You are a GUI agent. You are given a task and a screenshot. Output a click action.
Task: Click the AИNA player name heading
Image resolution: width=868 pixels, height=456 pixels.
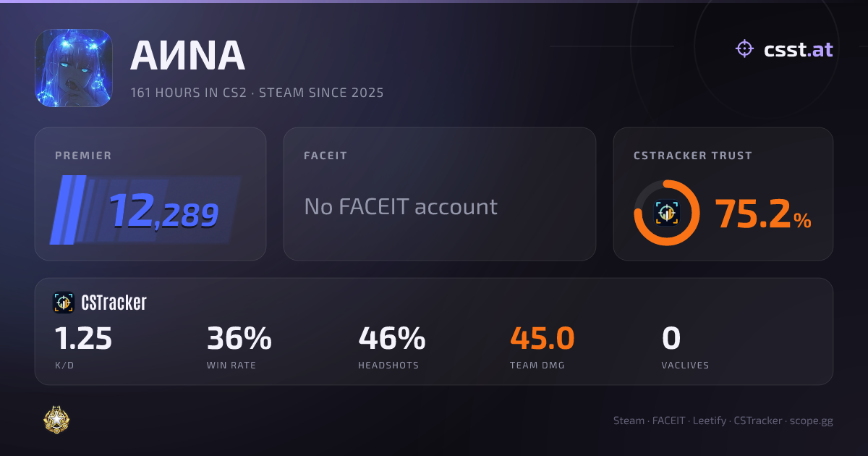click(187, 55)
